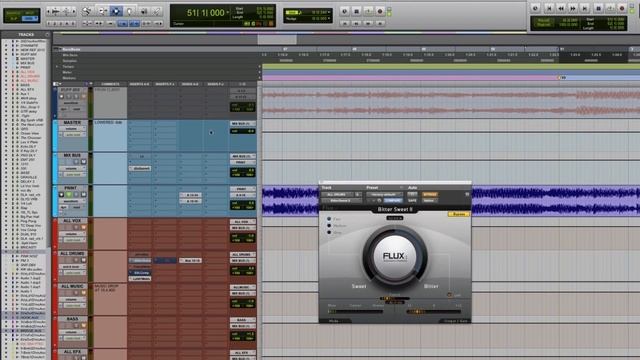640x360 pixels.
Task: Click Rewind in the right transport
Action: coord(561,8)
